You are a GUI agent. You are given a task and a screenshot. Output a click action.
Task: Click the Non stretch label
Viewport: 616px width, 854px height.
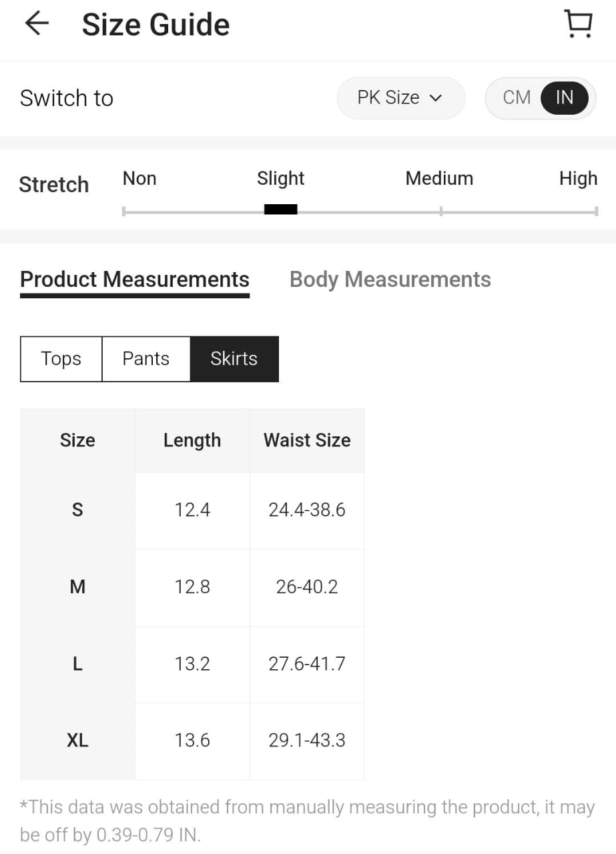coord(139,178)
